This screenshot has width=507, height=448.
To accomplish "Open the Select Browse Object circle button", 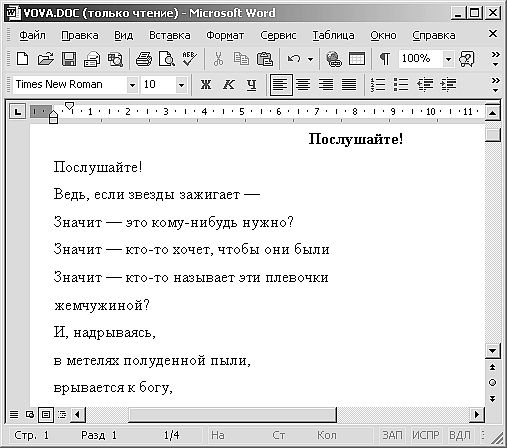I will [492, 383].
